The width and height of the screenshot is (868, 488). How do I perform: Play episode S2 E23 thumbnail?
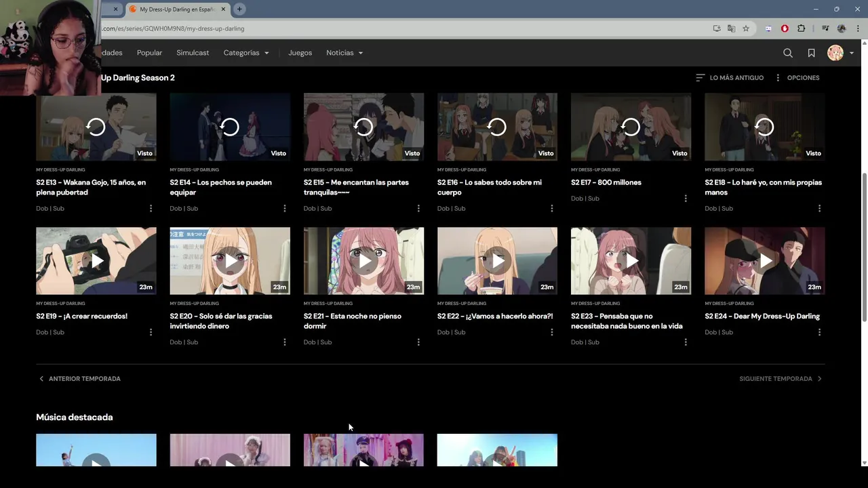coord(631,261)
